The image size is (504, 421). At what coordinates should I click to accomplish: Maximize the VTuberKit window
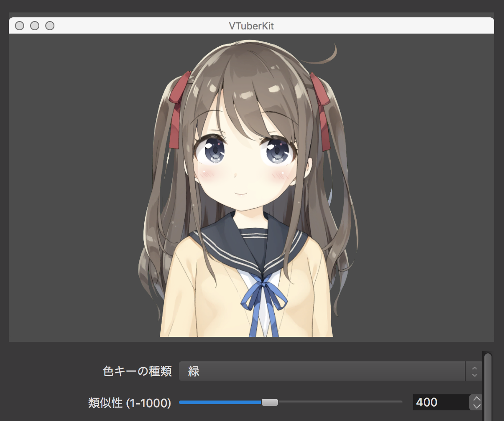coord(50,26)
